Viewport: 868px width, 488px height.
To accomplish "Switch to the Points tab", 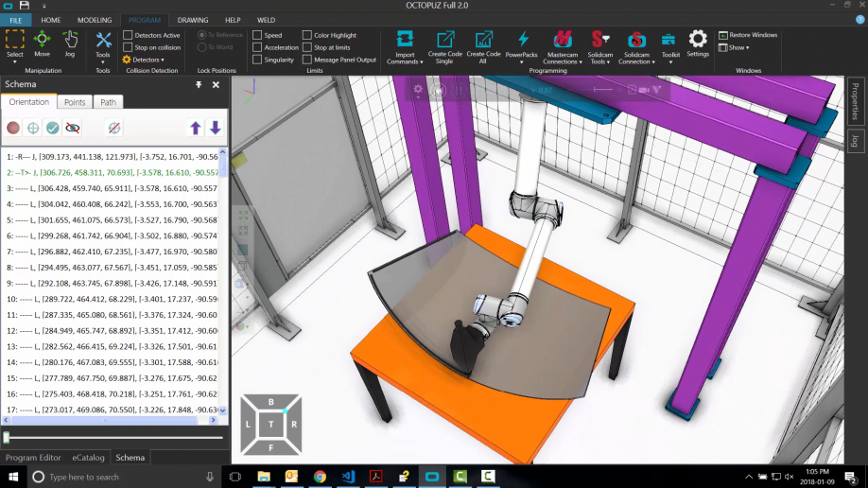I will pyautogui.click(x=75, y=102).
